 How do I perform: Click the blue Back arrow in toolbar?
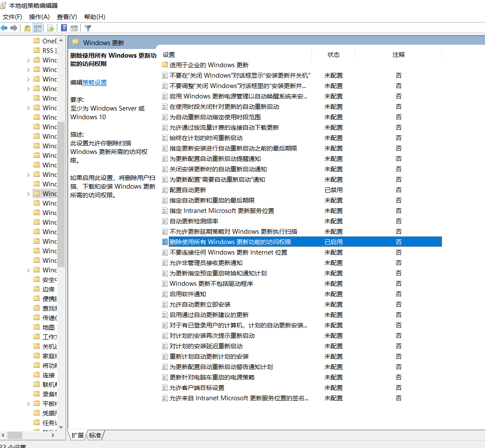tap(4, 28)
